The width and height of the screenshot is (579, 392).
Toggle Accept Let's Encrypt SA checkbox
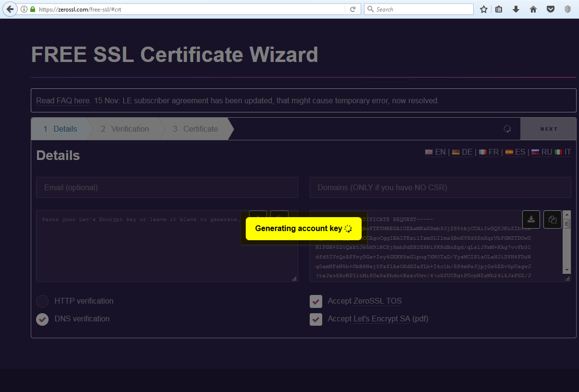coord(316,319)
